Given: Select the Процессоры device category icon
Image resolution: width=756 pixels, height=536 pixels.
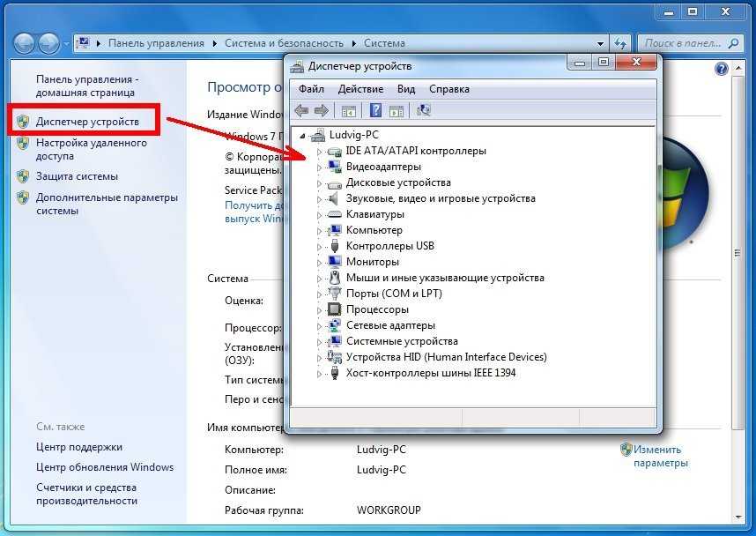Looking at the screenshot, I should pyautogui.click(x=335, y=309).
